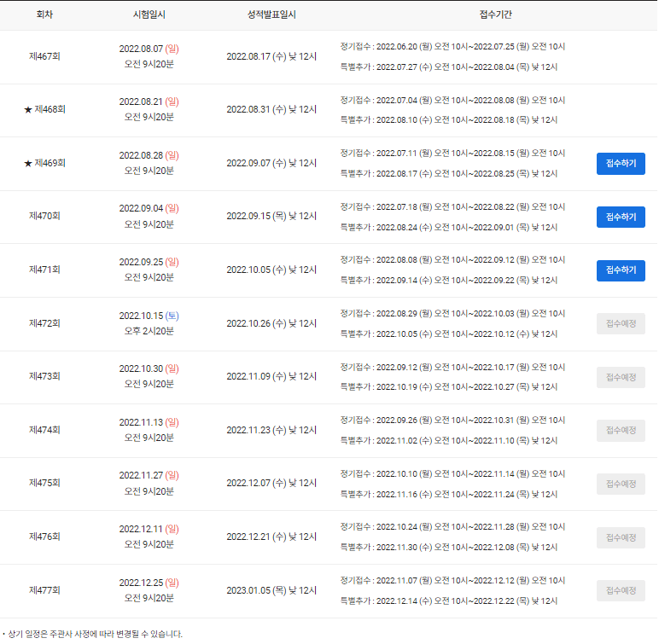
Task: Click score date 2022.10.05 (수) 낮 12시
Action: [x=271, y=270]
